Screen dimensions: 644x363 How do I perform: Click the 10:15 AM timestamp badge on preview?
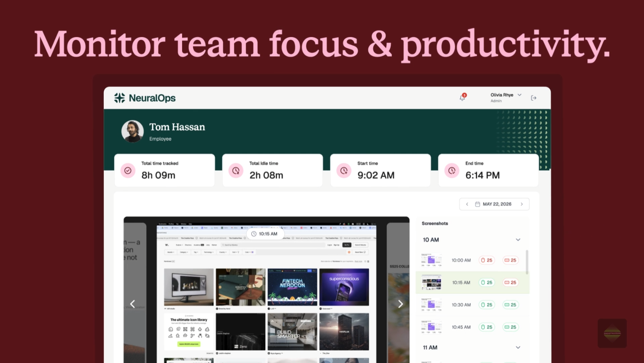point(265,234)
